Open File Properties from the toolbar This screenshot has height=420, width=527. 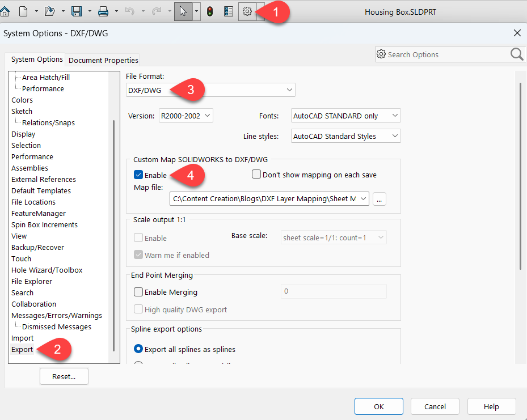[x=228, y=11]
